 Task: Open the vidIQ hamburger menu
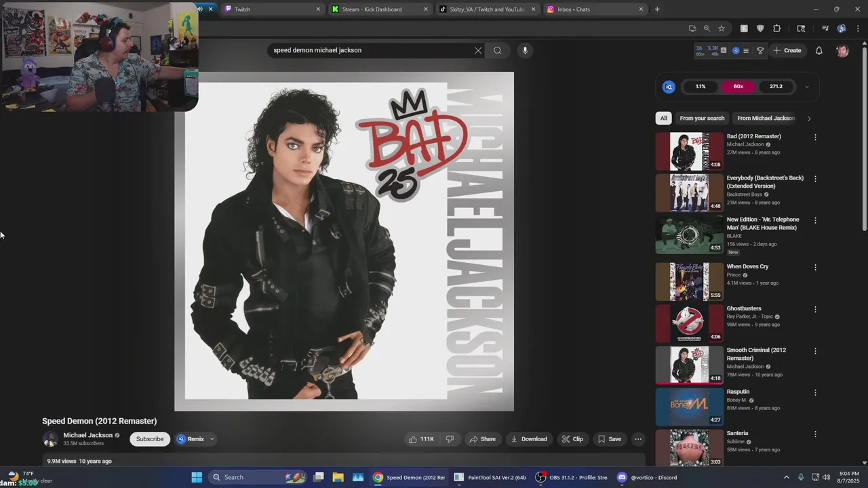746,51
